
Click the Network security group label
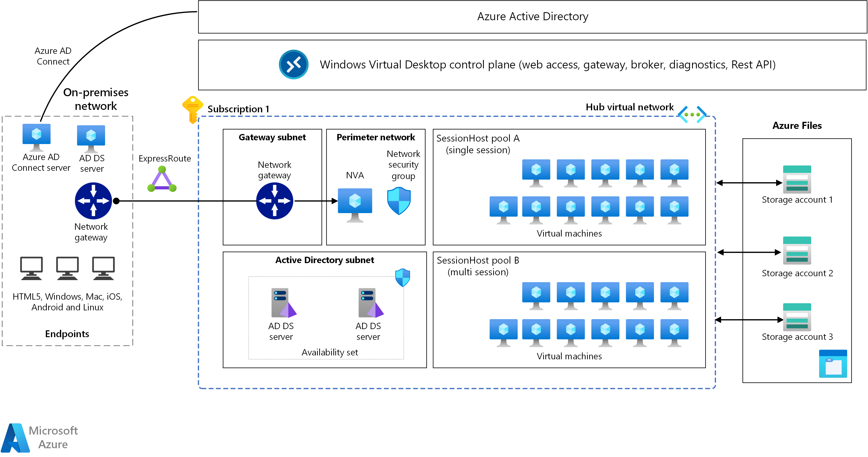coord(403,165)
